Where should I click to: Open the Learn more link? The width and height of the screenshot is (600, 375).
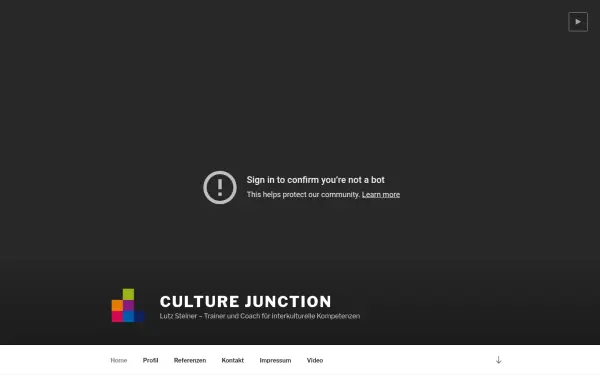point(381,194)
